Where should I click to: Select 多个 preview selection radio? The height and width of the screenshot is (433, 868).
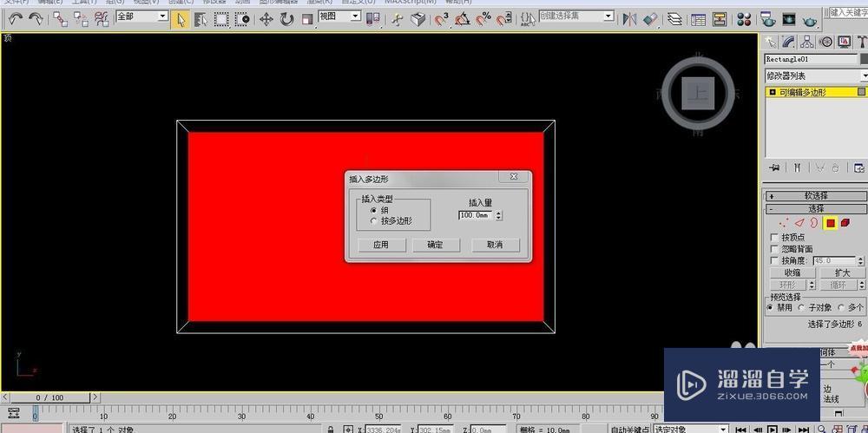(841, 307)
